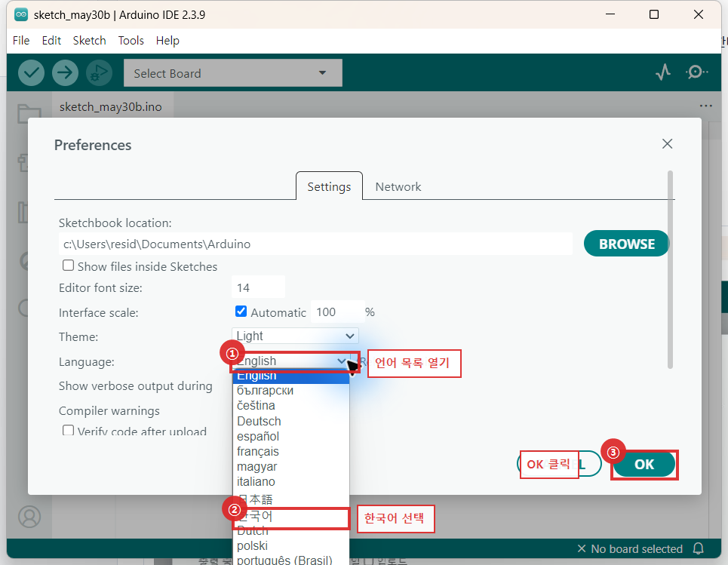Click the three-dots tab options icon
Image resolution: width=728 pixels, height=565 pixels.
point(705,106)
